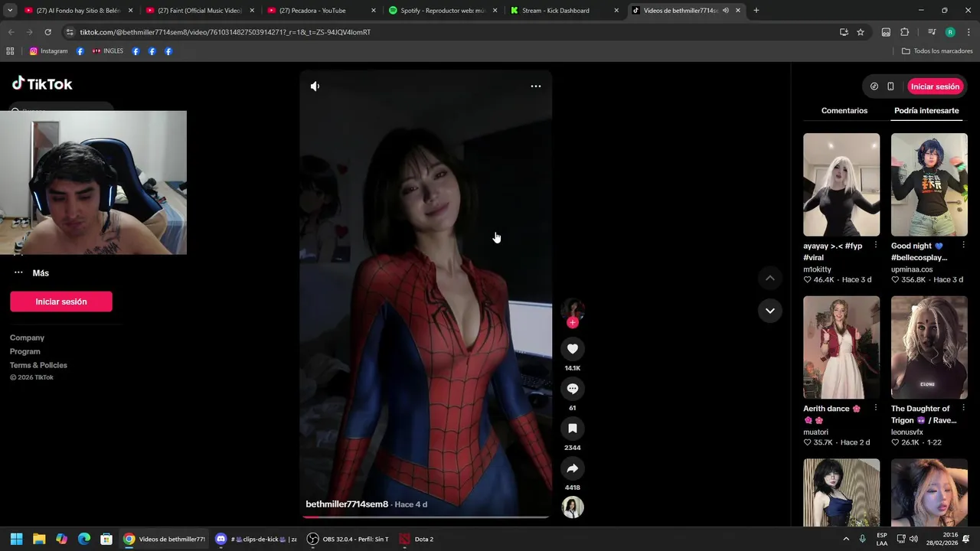Open the Good night #bellecosplay thumbnail
This screenshot has width=980, height=551.
pyautogui.click(x=929, y=184)
